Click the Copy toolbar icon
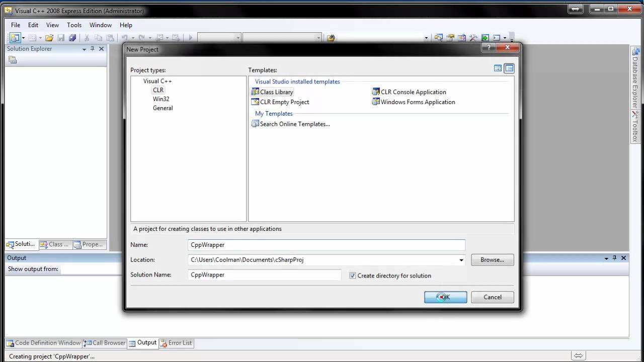The width and height of the screenshot is (644, 362). [98, 38]
